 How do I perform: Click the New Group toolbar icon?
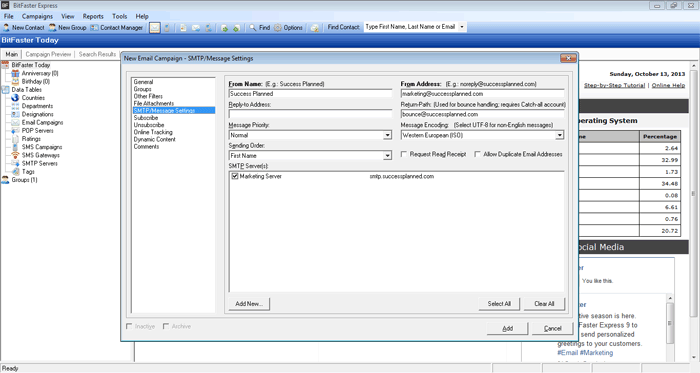52,28
